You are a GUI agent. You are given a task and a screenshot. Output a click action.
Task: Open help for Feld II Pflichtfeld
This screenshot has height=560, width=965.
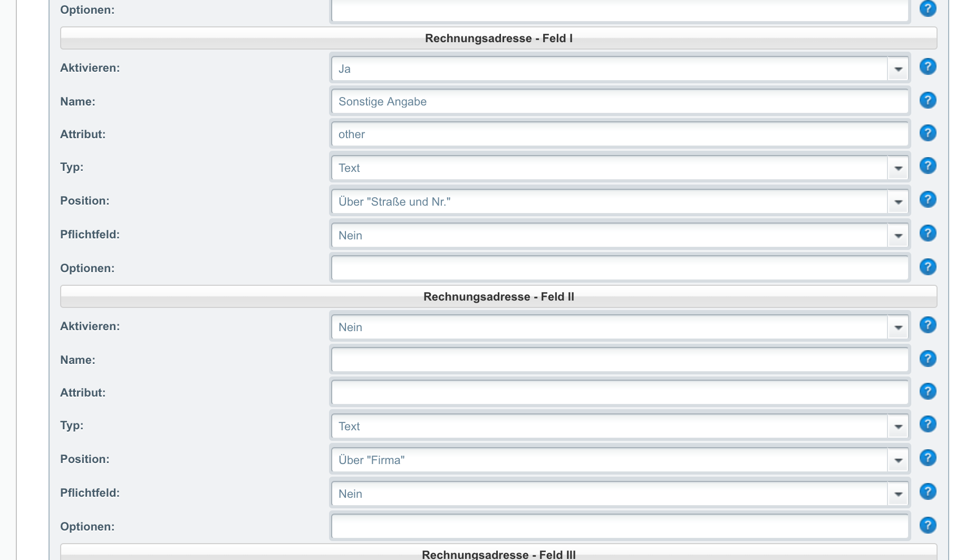pos(928,492)
